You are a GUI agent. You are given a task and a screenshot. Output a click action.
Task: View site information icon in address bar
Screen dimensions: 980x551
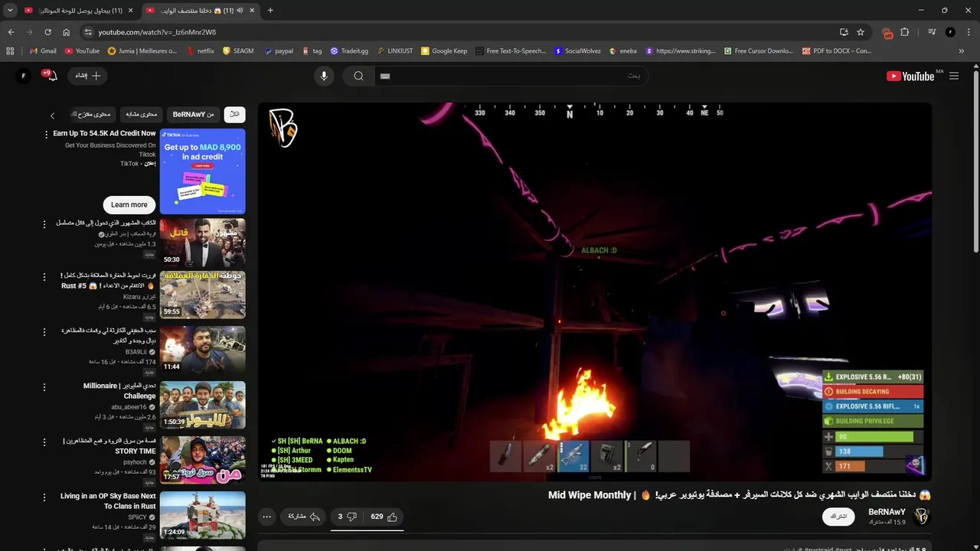click(x=88, y=32)
